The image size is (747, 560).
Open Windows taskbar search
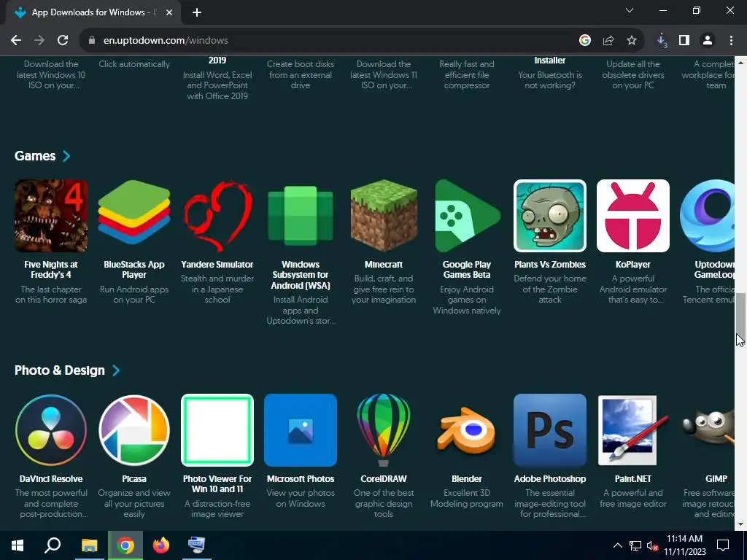click(53, 545)
